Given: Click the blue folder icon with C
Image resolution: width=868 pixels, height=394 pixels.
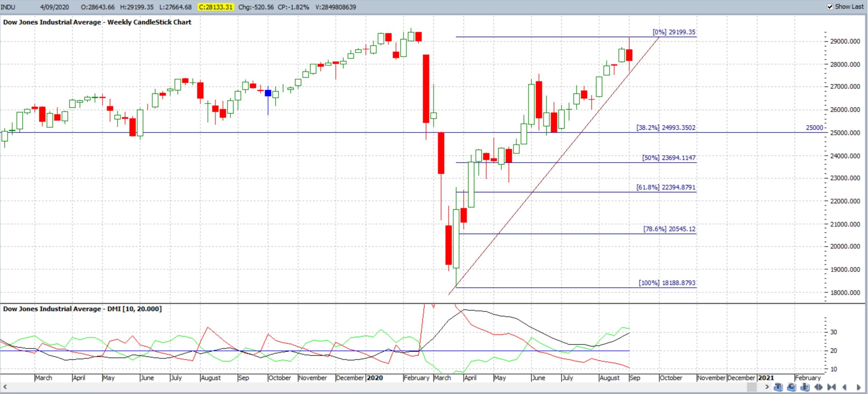Looking at the screenshot, I should [x=791, y=387].
